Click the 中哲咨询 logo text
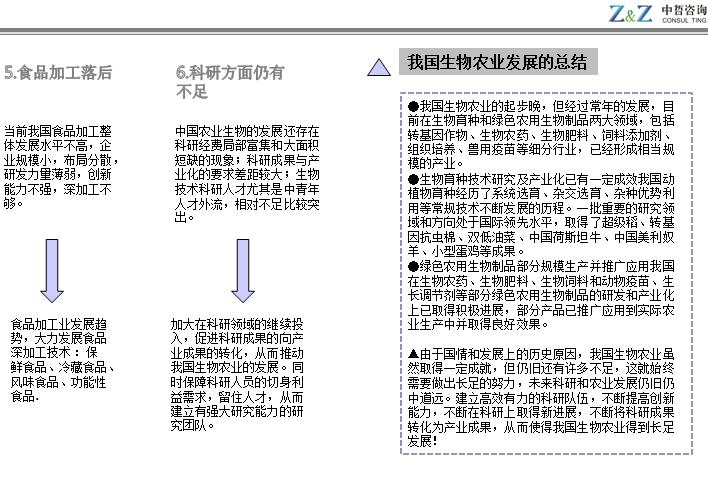This screenshot has width=708, height=480. (x=682, y=9)
